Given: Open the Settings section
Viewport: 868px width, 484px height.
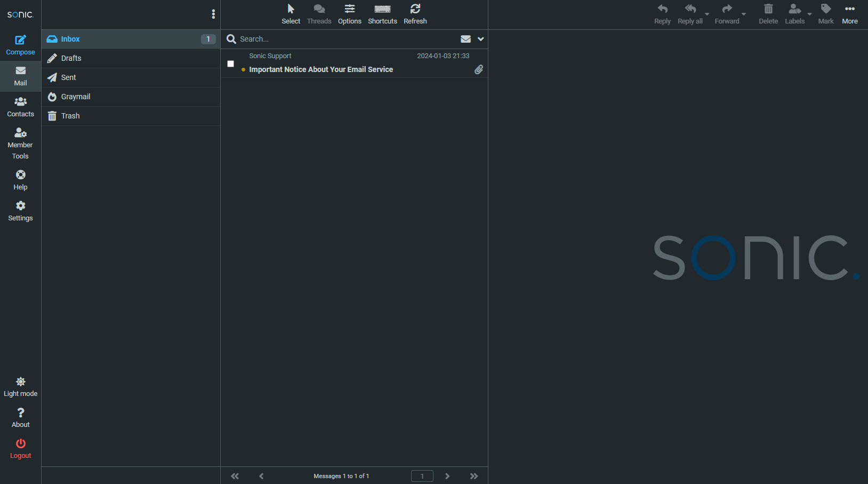Looking at the screenshot, I should click(20, 211).
